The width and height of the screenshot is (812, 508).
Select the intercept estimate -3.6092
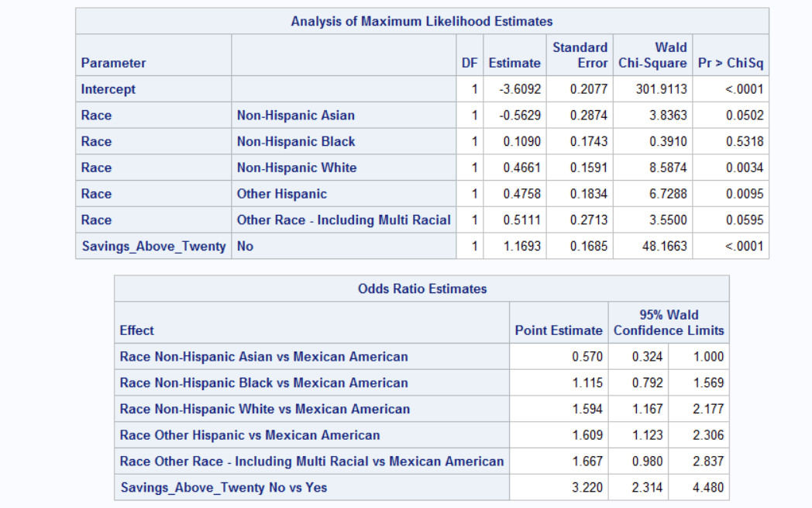520,89
